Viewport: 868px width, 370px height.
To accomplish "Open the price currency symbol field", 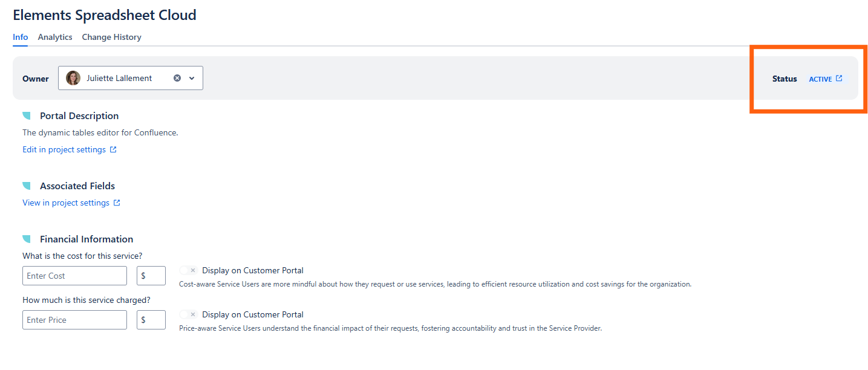I will (x=151, y=320).
